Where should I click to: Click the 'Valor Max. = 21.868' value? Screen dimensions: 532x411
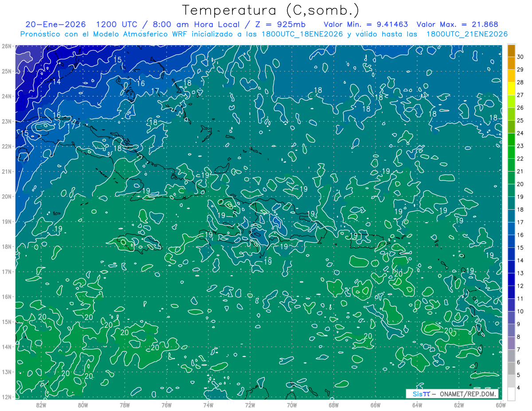coord(458,24)
